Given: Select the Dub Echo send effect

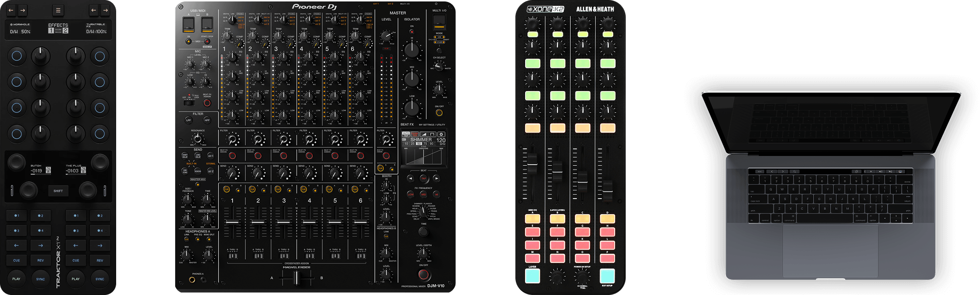Looking at the screenshot, I should point(185,171).
